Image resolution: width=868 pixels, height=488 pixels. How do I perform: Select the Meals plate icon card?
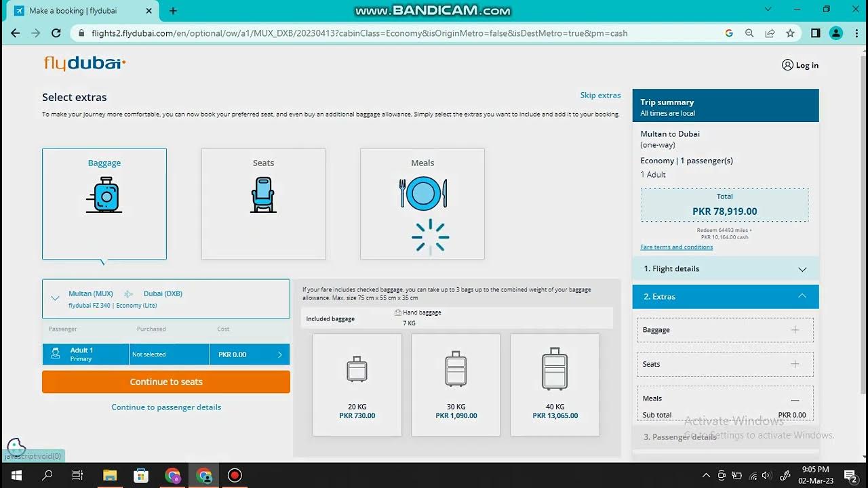[422, 203]
